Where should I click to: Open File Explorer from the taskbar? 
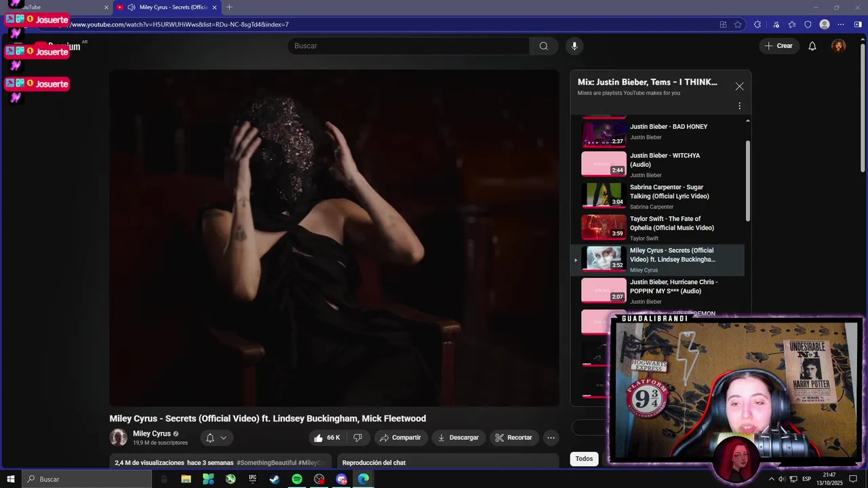point(186,479)
